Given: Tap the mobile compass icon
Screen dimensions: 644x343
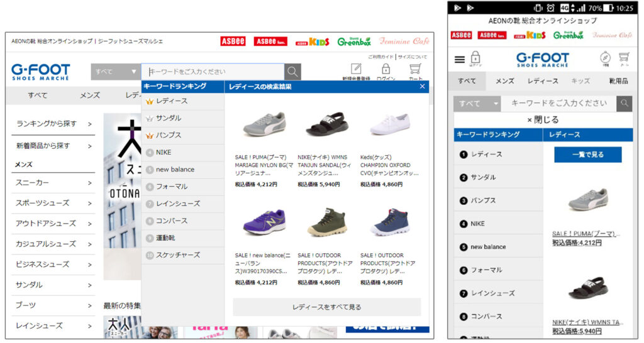Looking at the screenshot, I should coord(605,58).
